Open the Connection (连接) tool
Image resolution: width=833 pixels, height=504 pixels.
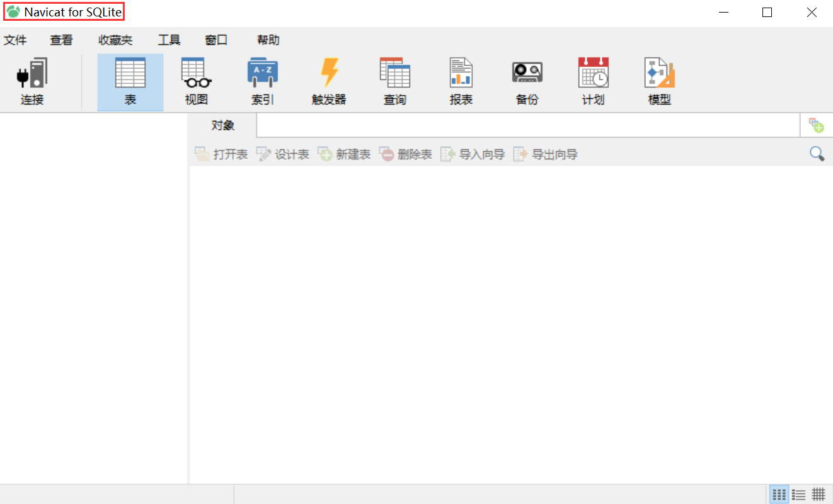click(32, 81)
